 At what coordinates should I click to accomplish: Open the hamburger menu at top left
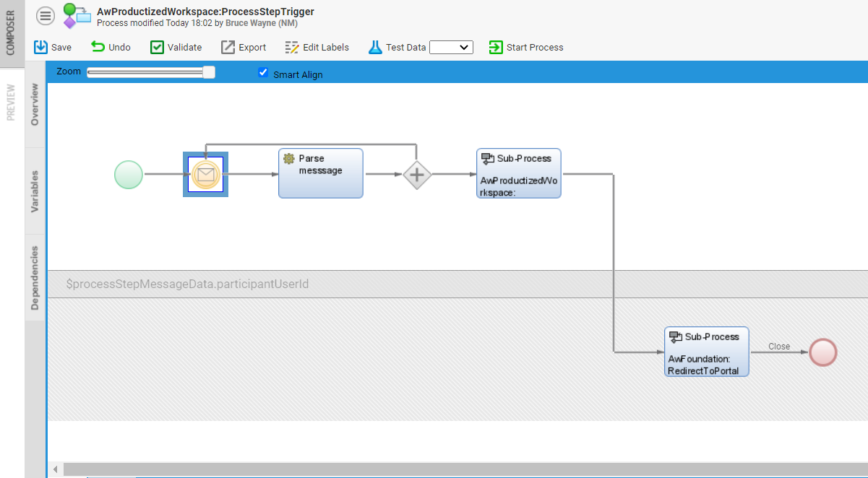pyautogui.click(x=45, y=15)
